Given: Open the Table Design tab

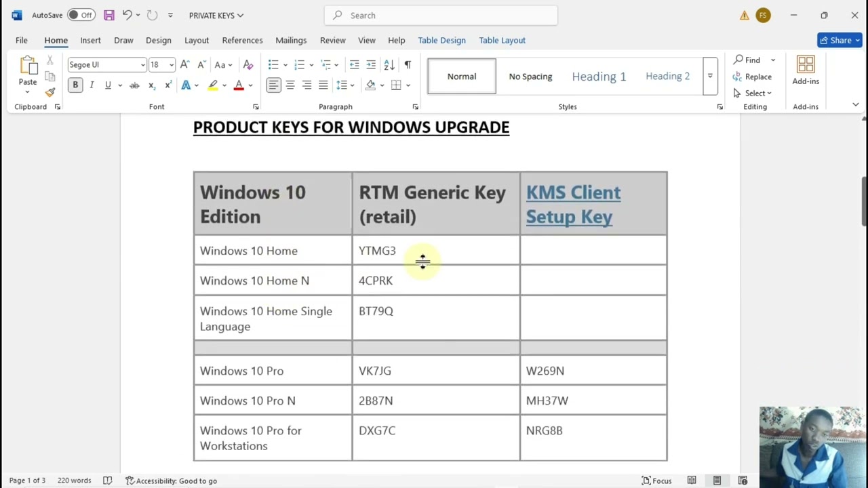Looking at the screenshot, I should coord(441,40).
